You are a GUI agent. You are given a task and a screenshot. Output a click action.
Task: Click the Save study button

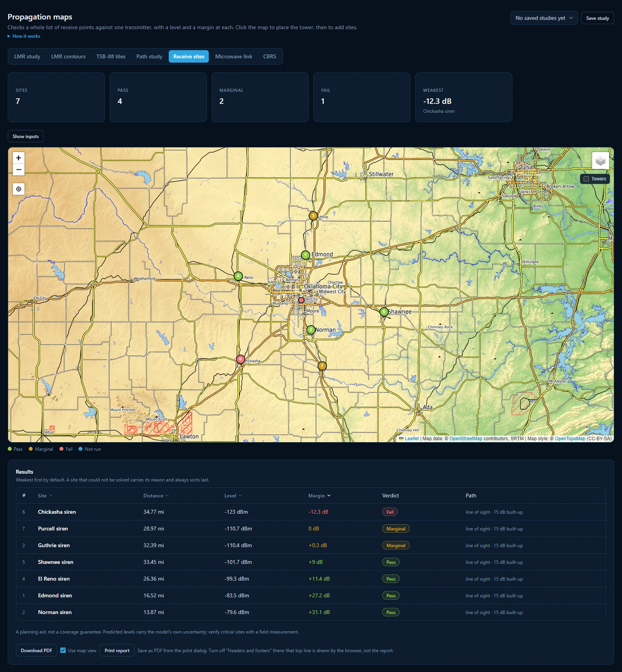pos(598,18)
